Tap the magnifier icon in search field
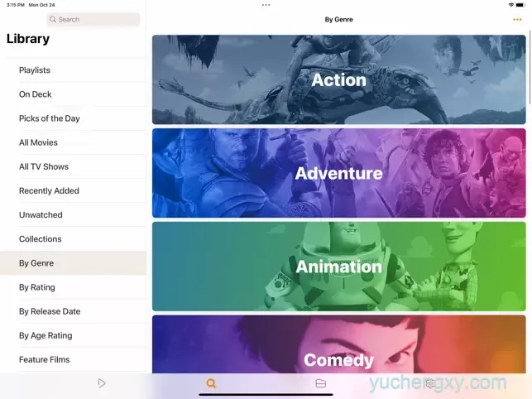Image resolution: width=532 pixels, height=399 pixels. [x=53, y=19]
